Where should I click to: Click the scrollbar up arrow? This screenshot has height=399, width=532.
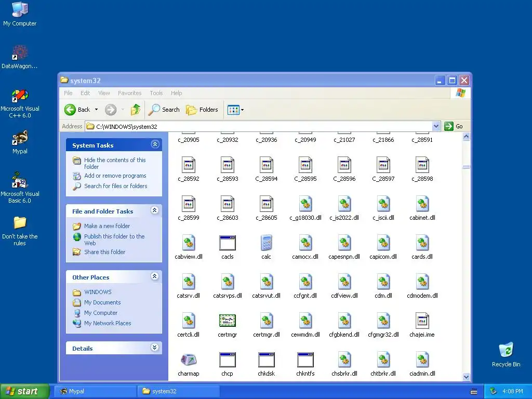466,137
